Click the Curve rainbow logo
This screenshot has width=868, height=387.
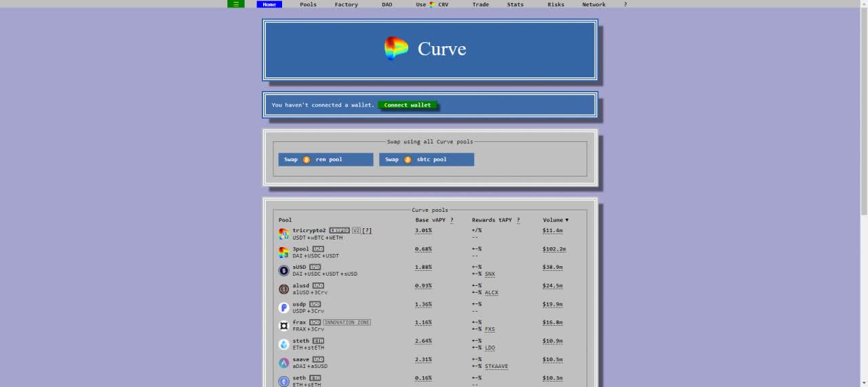point(396,48)
